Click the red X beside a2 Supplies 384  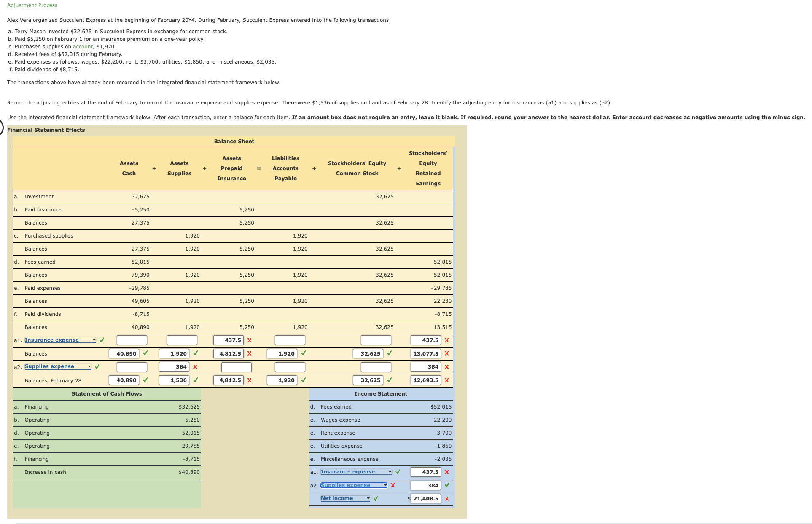(195, 367)
